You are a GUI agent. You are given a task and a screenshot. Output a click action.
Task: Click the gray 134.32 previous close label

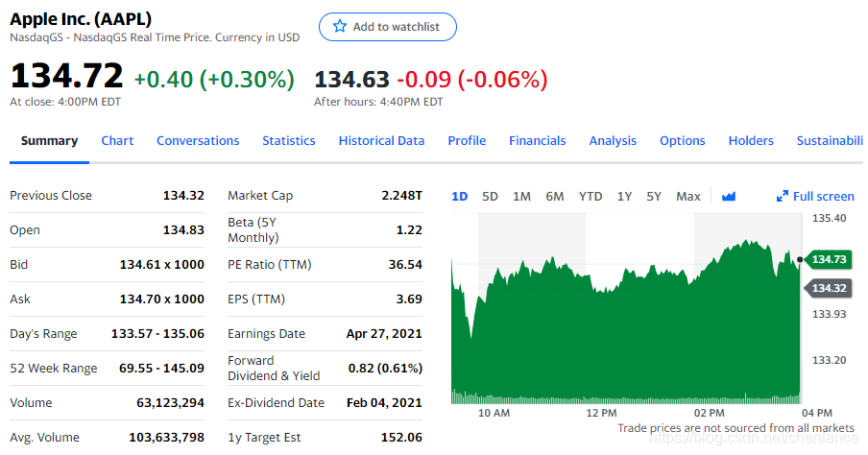point(828,288)
